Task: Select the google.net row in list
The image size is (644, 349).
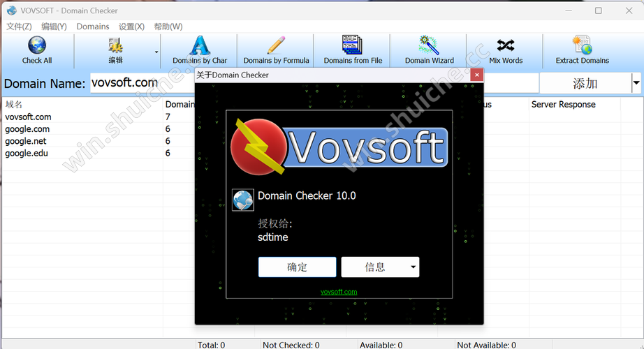Action: pos(26,141)
